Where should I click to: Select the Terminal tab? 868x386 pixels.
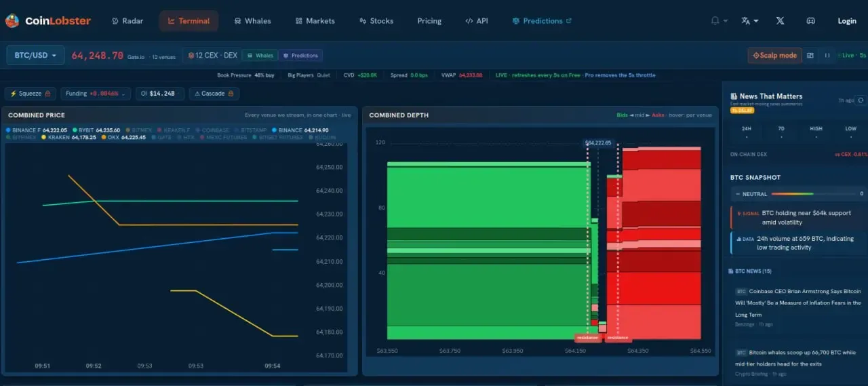[189, 21]
